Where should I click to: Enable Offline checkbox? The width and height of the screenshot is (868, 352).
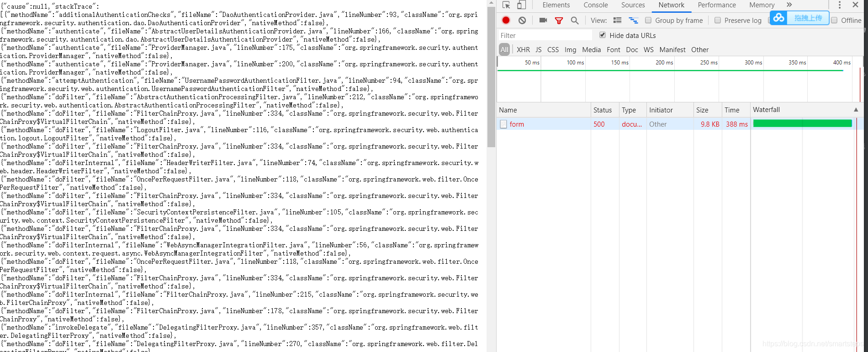pos(834,20)
